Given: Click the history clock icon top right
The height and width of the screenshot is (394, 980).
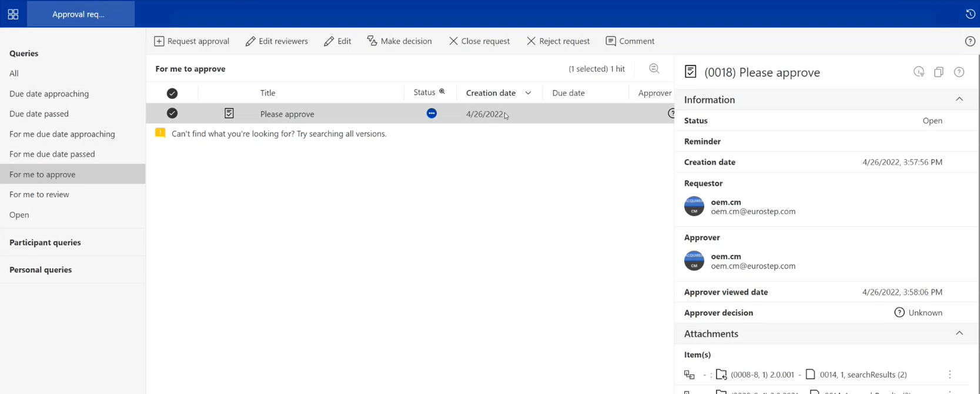Looking at the screenshot, I should (970, 14).
